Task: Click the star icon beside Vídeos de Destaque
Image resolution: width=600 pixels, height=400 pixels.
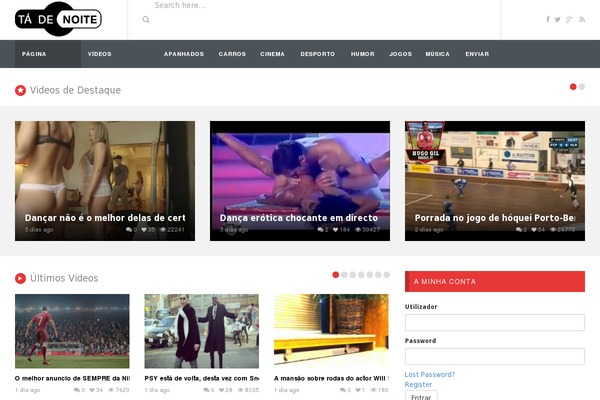Action: pyautogui.click(x=20, y=90)
